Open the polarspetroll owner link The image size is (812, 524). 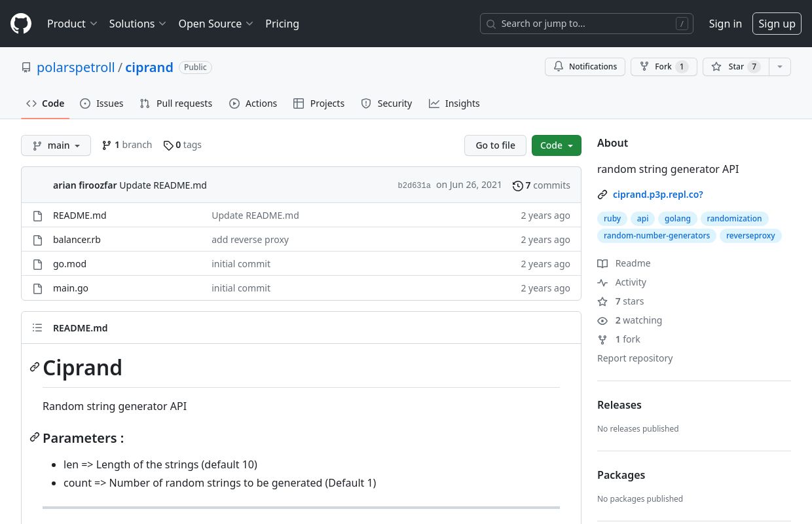coord(76,67)
